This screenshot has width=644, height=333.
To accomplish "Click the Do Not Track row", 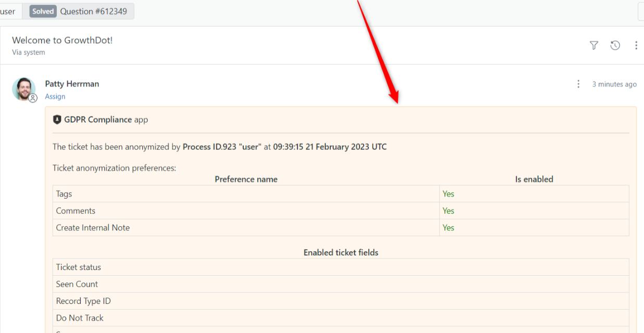I will pyautogui.click(x=341, y=318).
